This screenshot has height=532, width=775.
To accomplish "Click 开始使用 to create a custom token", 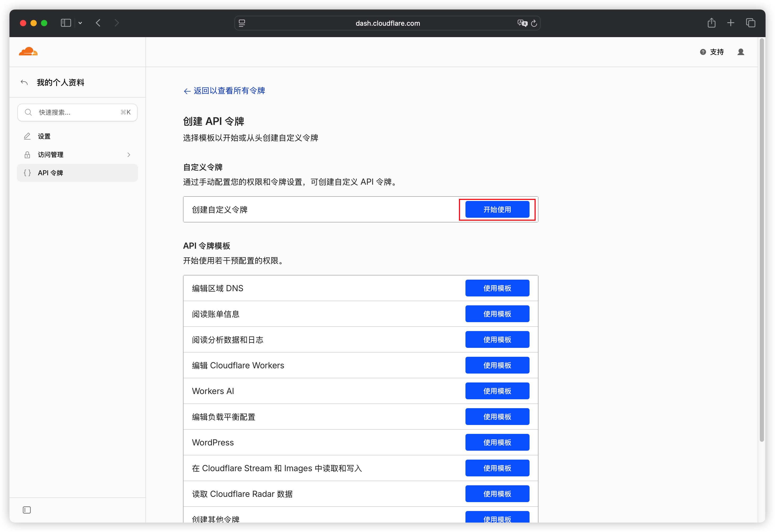I will pyautogui.click(x=497, y=209).
